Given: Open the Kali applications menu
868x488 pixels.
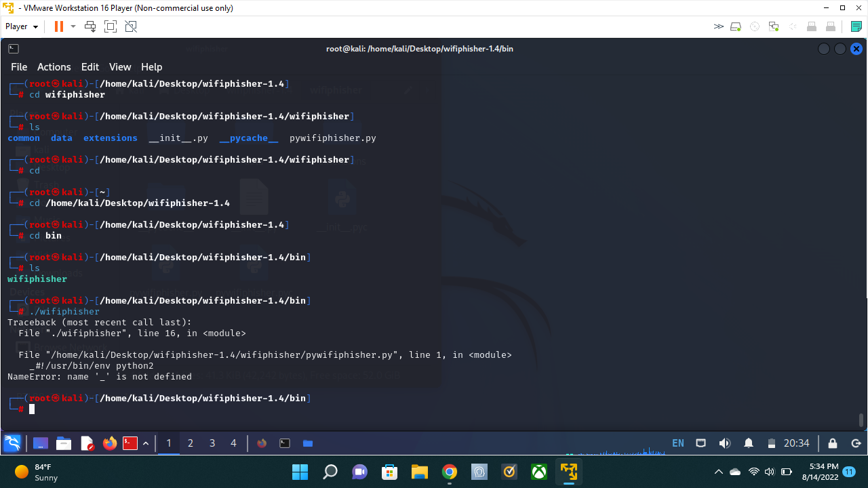Looking at the screenshot, I should tap(12, 443).
